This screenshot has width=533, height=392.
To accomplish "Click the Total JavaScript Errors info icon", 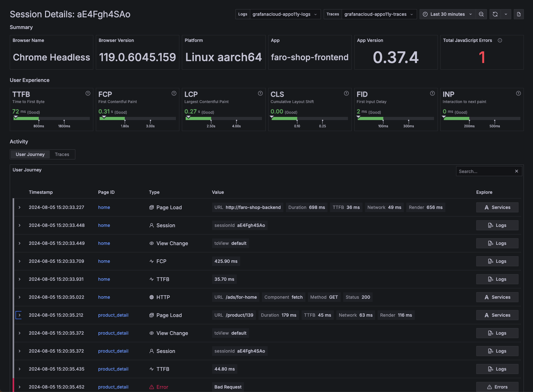I will (x=500, y=40).
